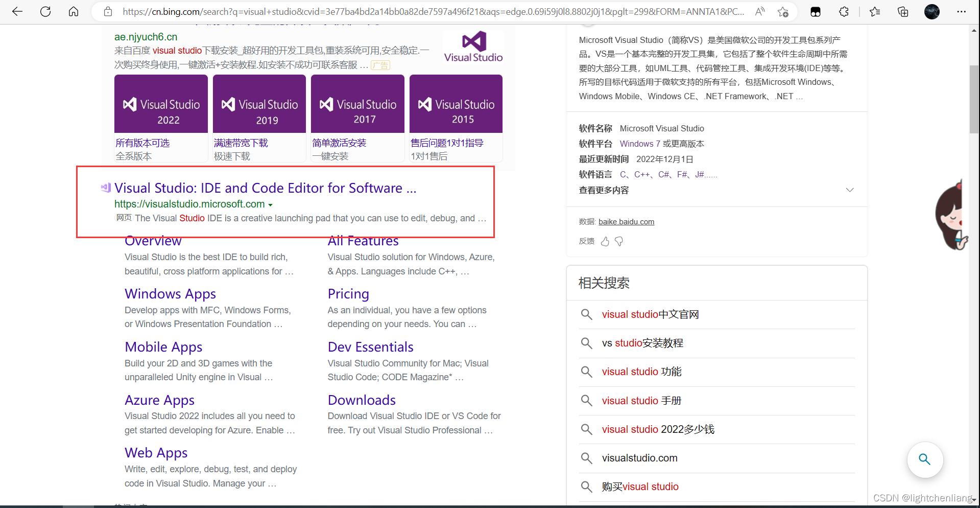The height and width of the screenshot is (508, 980).
Task: Open the 简单激活安装 link
Action: (339, 143)
